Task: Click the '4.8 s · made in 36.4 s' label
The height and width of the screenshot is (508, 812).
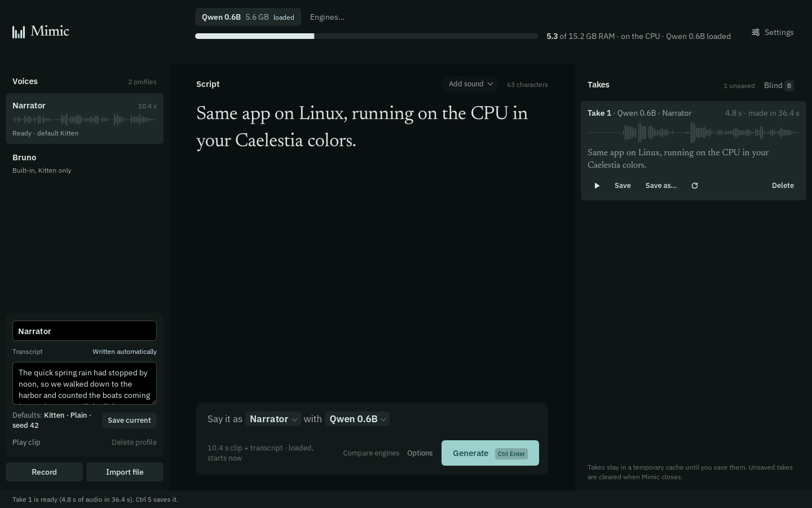Action: (x=762, y=113)
